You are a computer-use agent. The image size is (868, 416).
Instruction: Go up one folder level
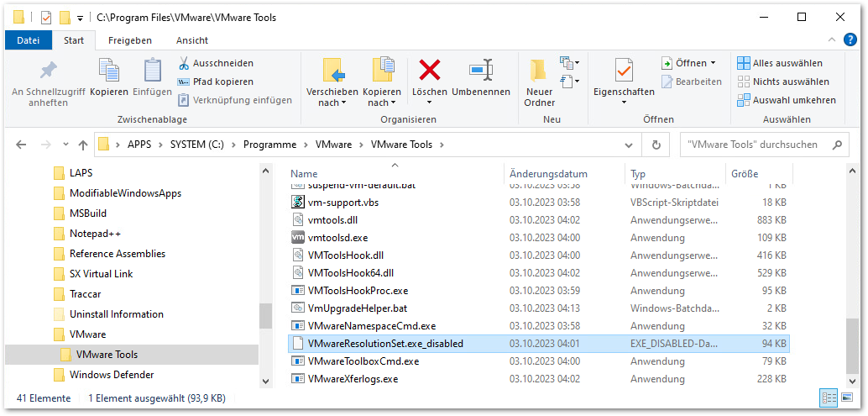[x=83, y=145]
